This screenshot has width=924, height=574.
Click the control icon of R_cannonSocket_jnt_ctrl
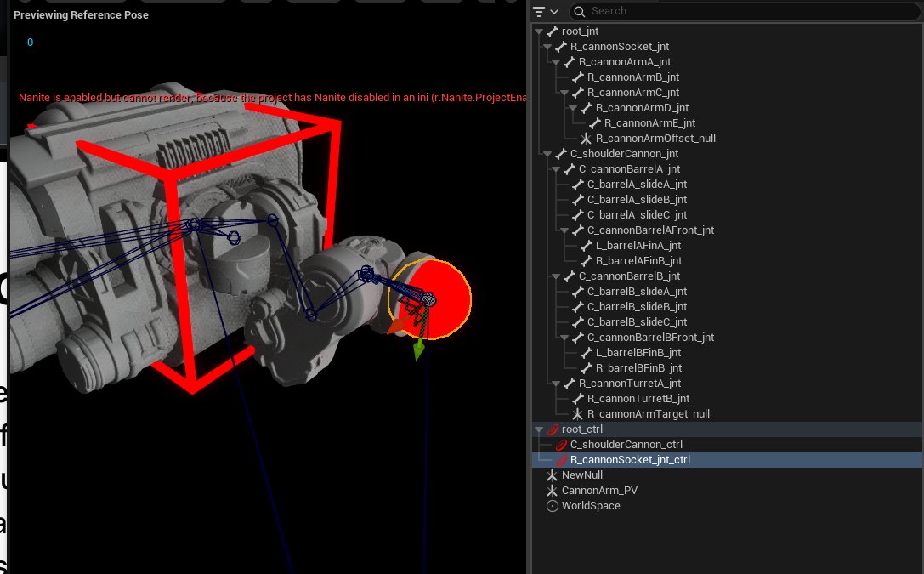[560, 460]
